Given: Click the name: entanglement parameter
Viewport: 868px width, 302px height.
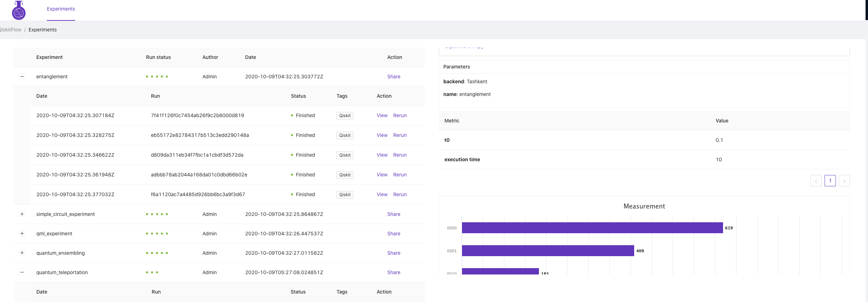Looking at the screenshot, I should (x=467, y=94).
